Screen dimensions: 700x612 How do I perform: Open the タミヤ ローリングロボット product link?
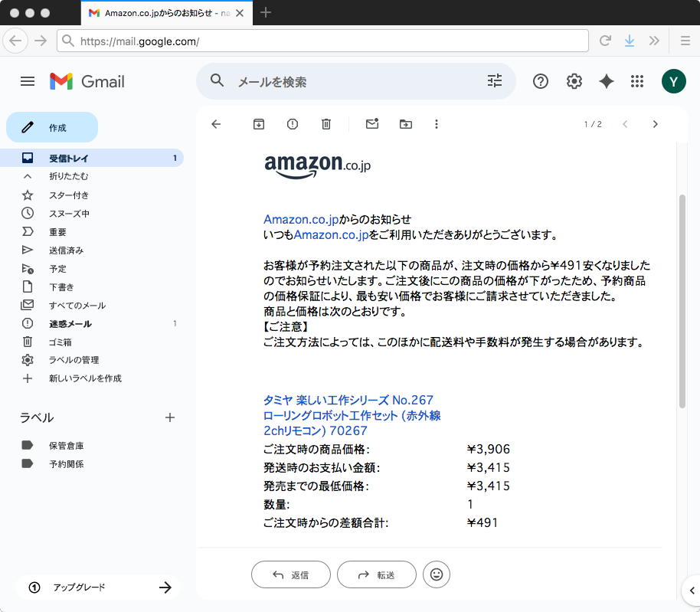click(x=352, y=415)
